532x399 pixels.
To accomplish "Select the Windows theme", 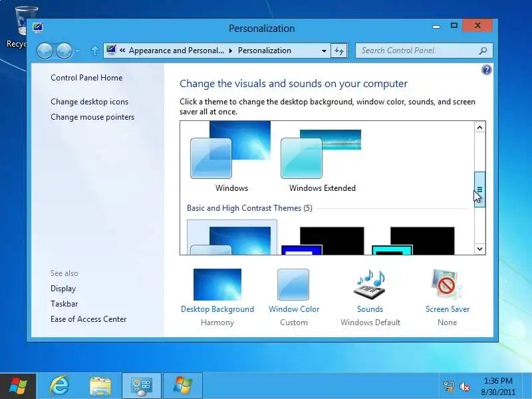I will [231, 157].
